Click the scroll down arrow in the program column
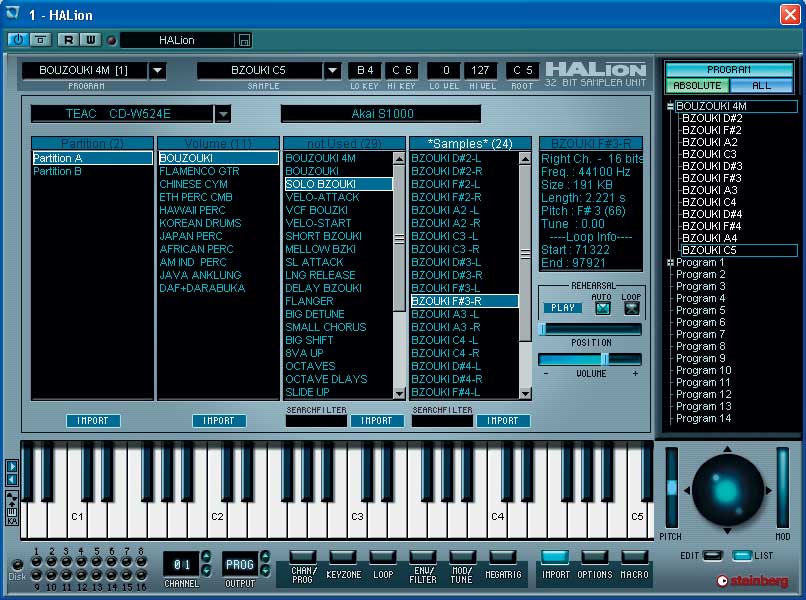This screenshot has height=600, width=806. [x=399, y=393]
